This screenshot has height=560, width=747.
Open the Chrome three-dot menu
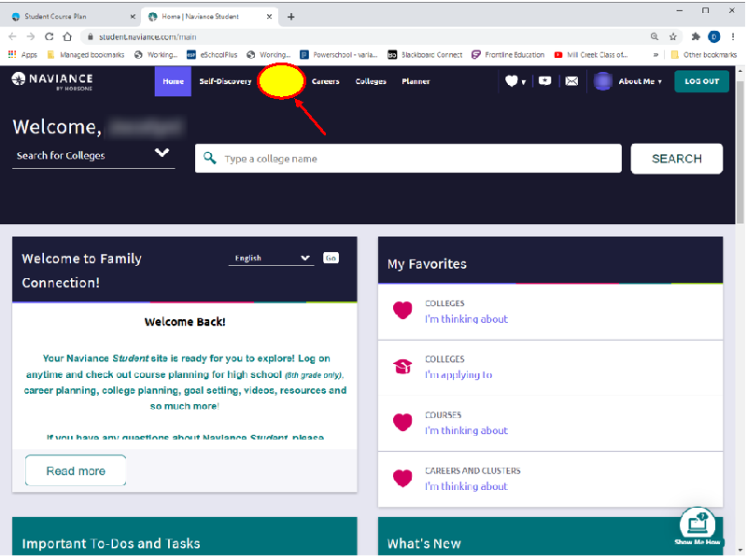(x=733, y=36)
